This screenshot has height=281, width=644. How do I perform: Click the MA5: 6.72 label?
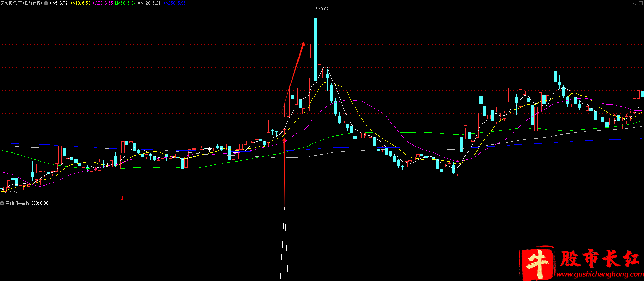pos(58,3)
